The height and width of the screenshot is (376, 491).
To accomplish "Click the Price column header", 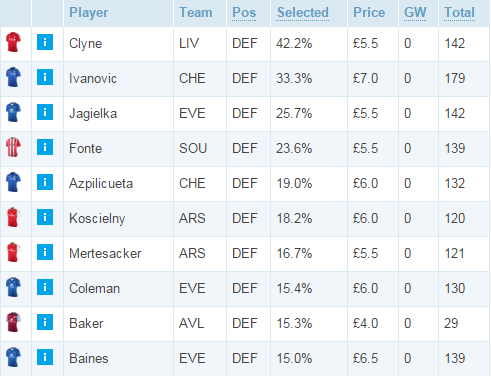I will (x=369, y=13).
